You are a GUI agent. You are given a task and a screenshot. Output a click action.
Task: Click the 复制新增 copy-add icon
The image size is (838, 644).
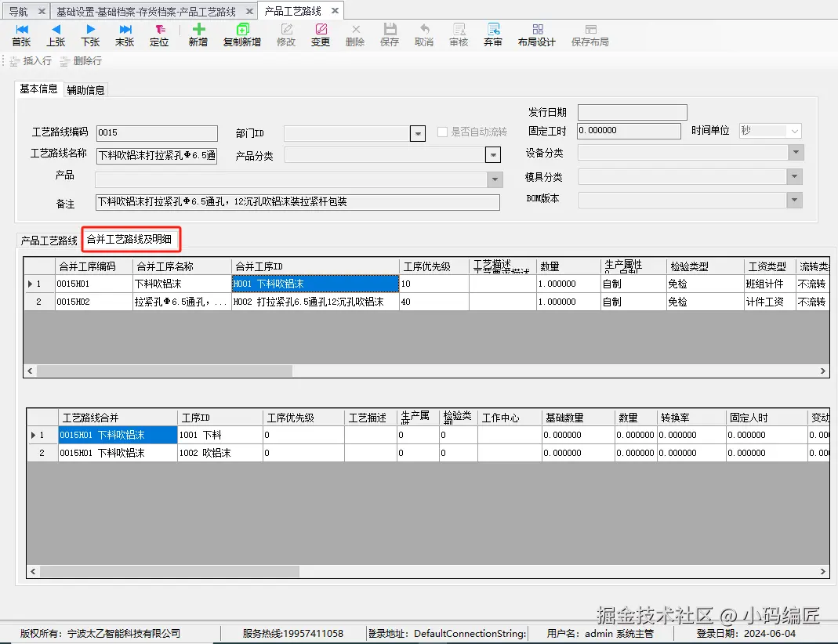click(242, 35)
